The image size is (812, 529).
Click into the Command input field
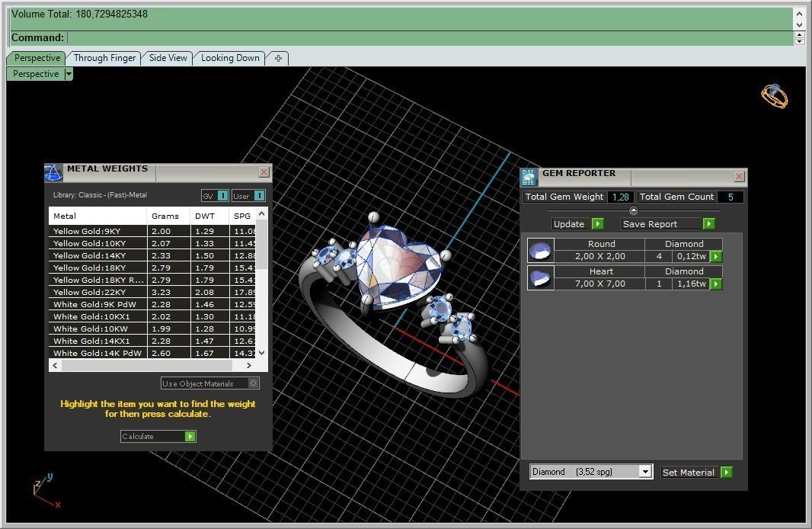[430, 38]
